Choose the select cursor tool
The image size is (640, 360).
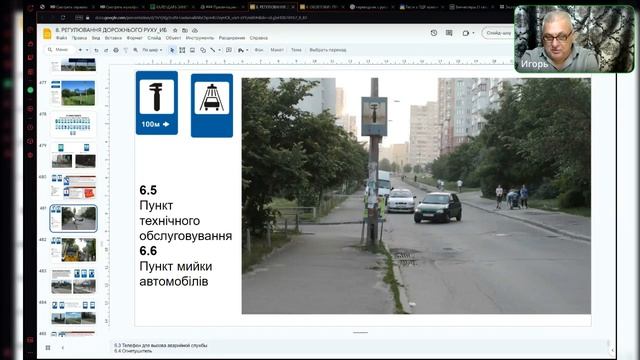(x=172, y=50)
